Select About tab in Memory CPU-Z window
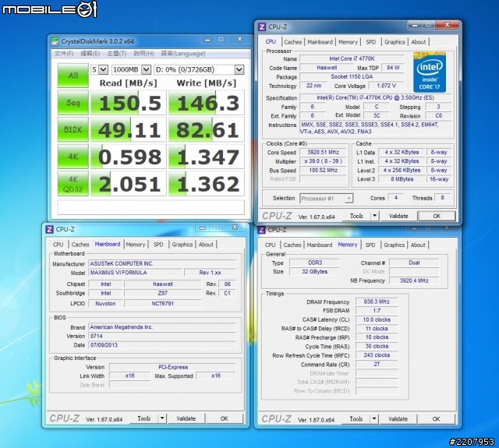 [418, 245]
